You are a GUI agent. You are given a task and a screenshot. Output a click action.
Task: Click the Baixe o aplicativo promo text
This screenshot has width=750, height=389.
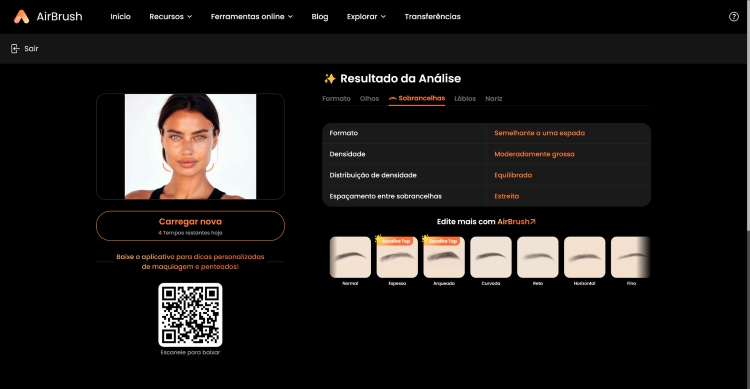[190, 262]
